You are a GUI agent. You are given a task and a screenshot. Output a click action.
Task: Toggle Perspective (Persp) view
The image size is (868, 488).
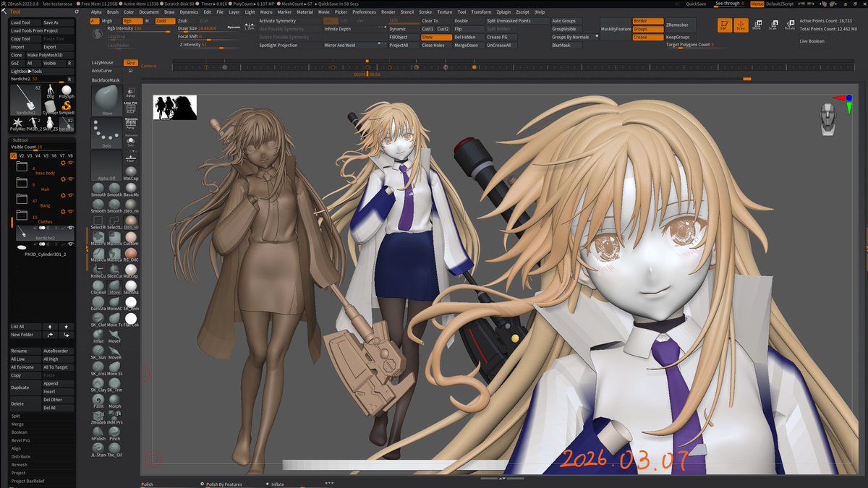131,123
